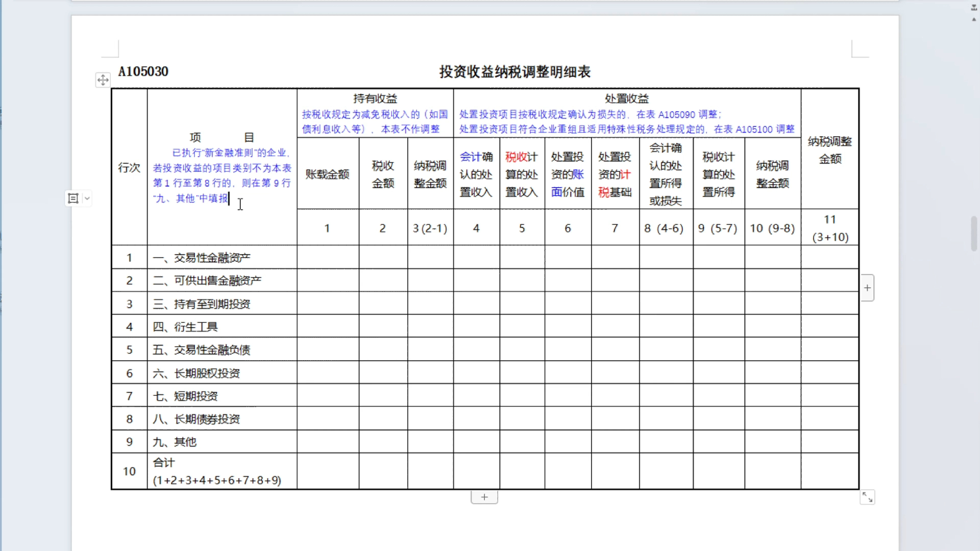Click the 税收计算的处置收入 header
Viewport: 980px width, 551px height.
point(522,174)
